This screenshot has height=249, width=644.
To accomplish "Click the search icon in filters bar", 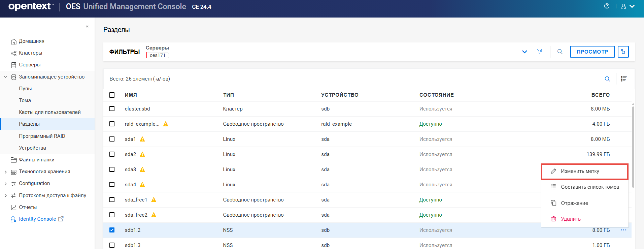I will (x=560, y=52).
